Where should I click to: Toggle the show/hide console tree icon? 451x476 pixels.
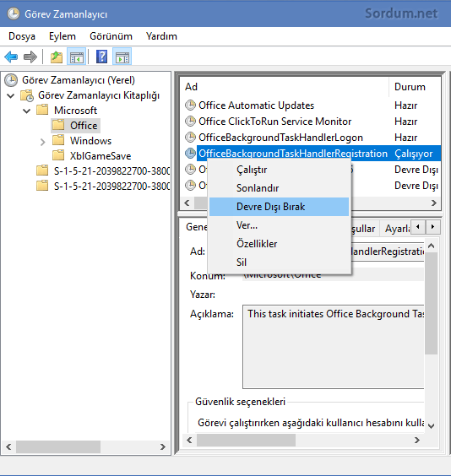coord(77,57)
